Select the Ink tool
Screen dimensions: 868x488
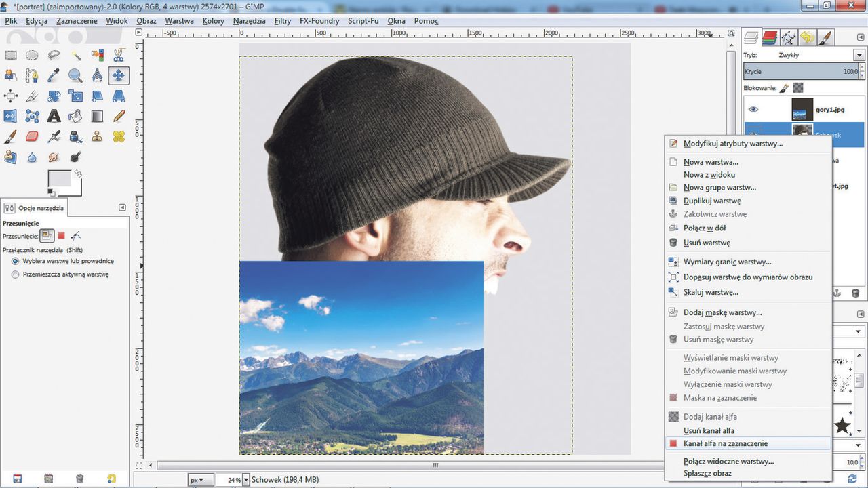[75, 136]
